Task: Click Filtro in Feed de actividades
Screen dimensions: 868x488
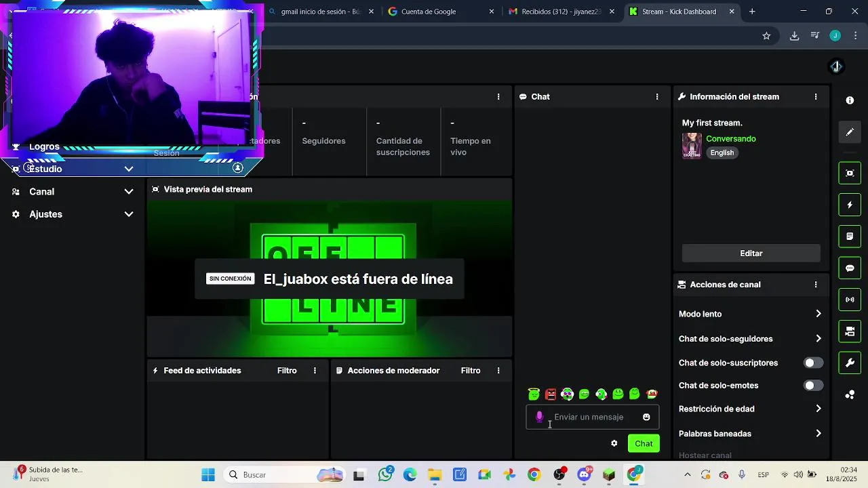Action: coord(287,371)
